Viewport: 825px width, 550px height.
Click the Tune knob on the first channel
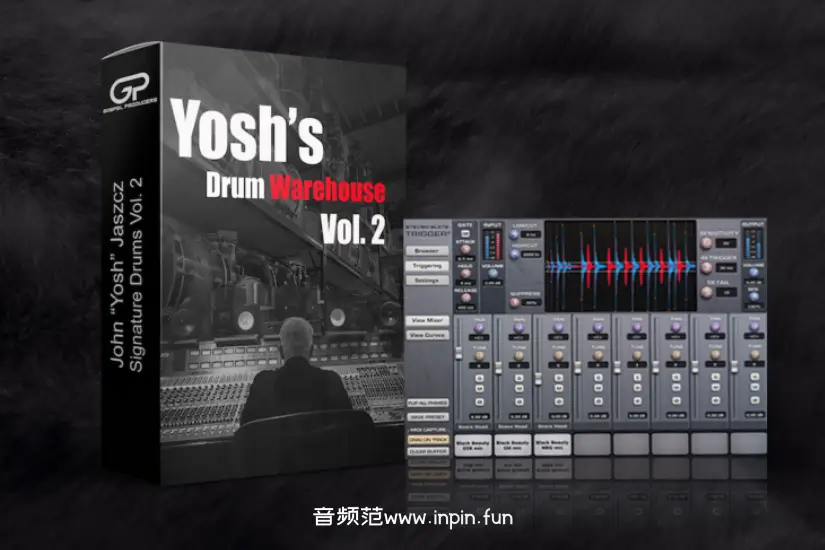pyautogui.click(x=479, y=356)
